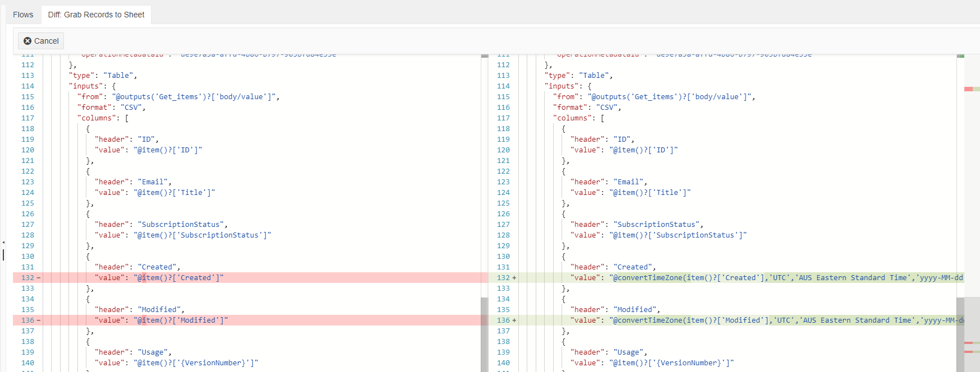Click the "columns": [ line in the right pane
Image resolution: width=980 pixels, height=372 pixels.
[x=579, y=118]
